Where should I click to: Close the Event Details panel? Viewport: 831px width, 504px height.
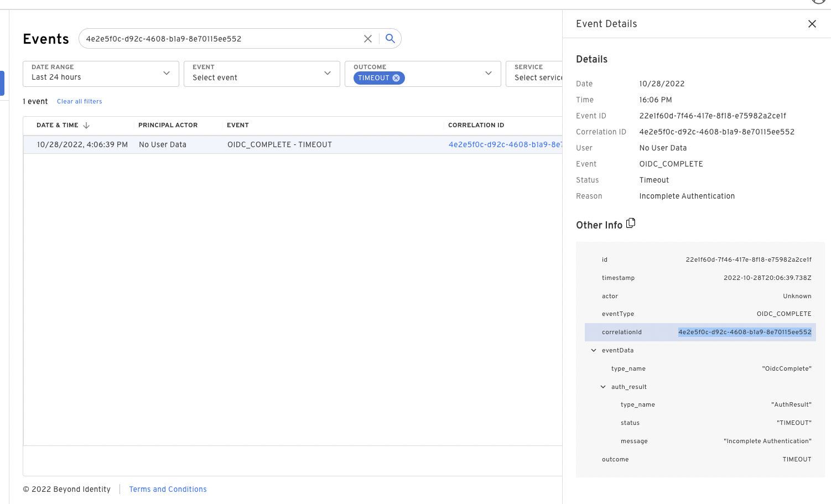point(812,24)
